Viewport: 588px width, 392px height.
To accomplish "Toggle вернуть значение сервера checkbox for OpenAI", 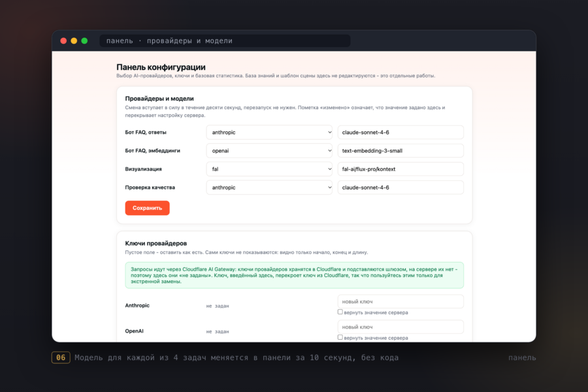I will point(340,337).
